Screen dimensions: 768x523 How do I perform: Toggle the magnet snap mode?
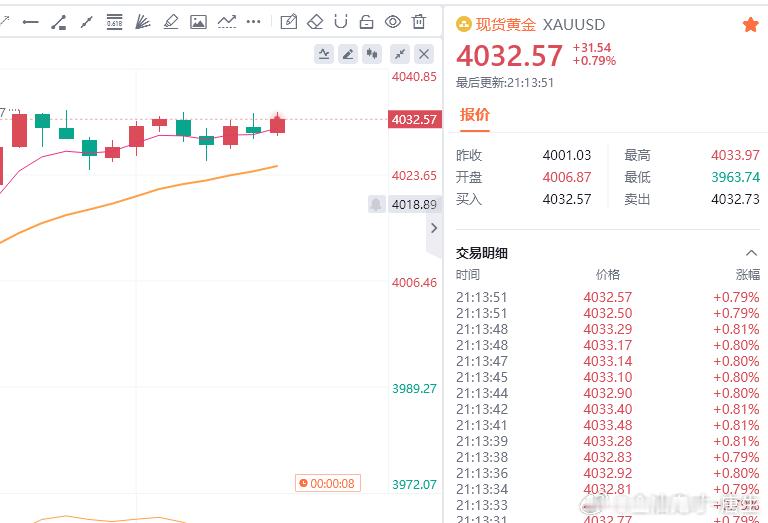340,22
